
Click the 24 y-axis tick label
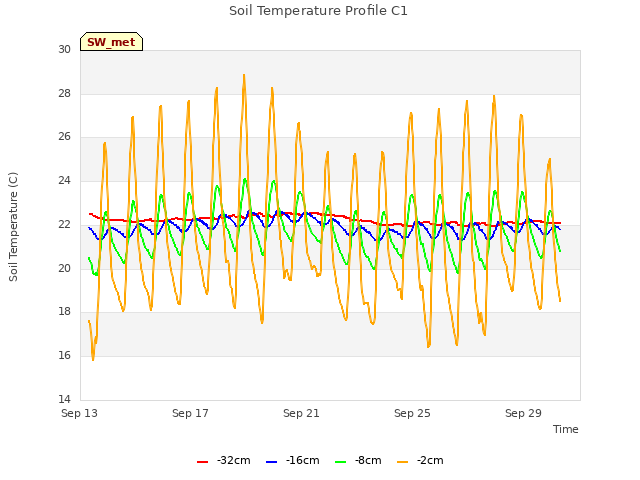(64, 180)
